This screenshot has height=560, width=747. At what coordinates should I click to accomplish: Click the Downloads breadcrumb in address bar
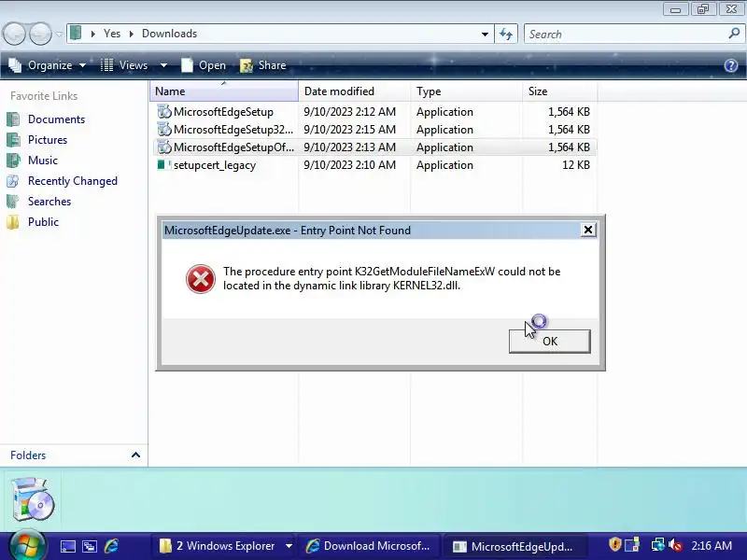point(170,34)
